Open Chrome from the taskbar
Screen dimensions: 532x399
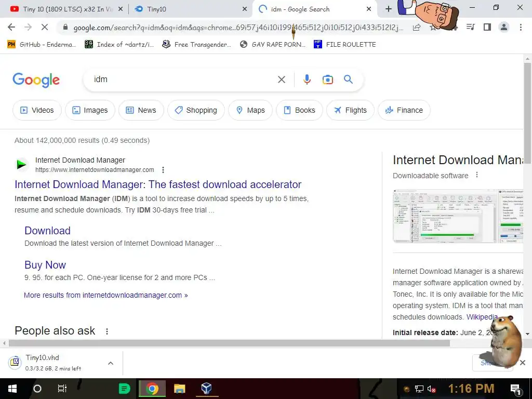point(152,389)
